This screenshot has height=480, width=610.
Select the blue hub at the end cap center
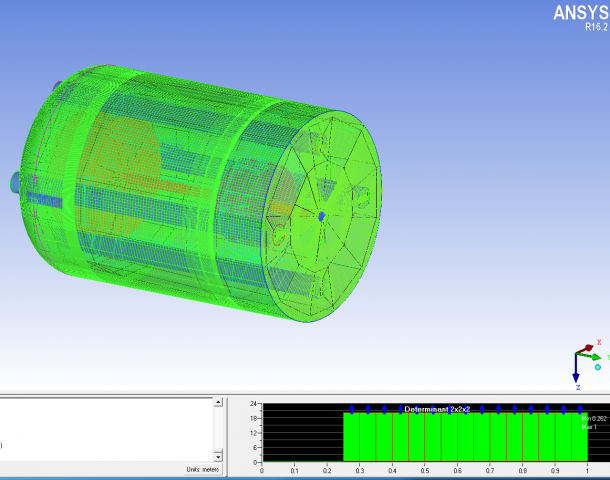pos(321,215)
